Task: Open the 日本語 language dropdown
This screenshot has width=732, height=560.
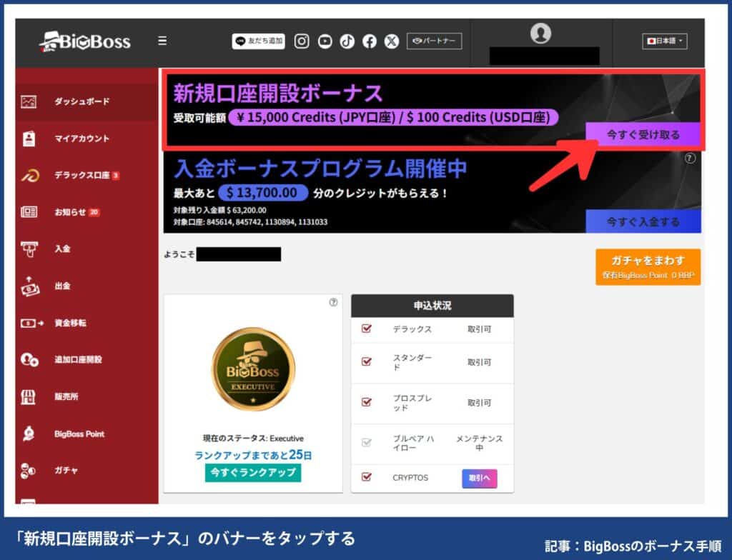Action: (663, 41)
